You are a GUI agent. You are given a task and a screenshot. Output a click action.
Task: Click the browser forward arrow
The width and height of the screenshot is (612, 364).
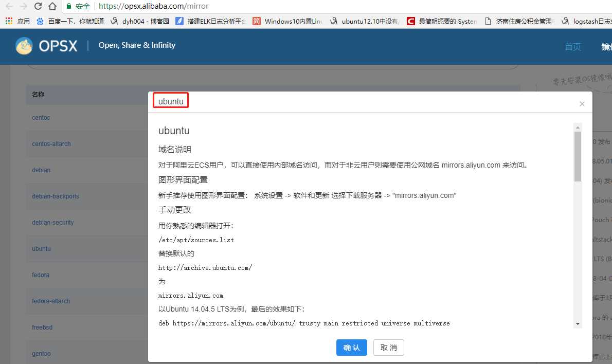pyautogui.click(x=24, y=6)
